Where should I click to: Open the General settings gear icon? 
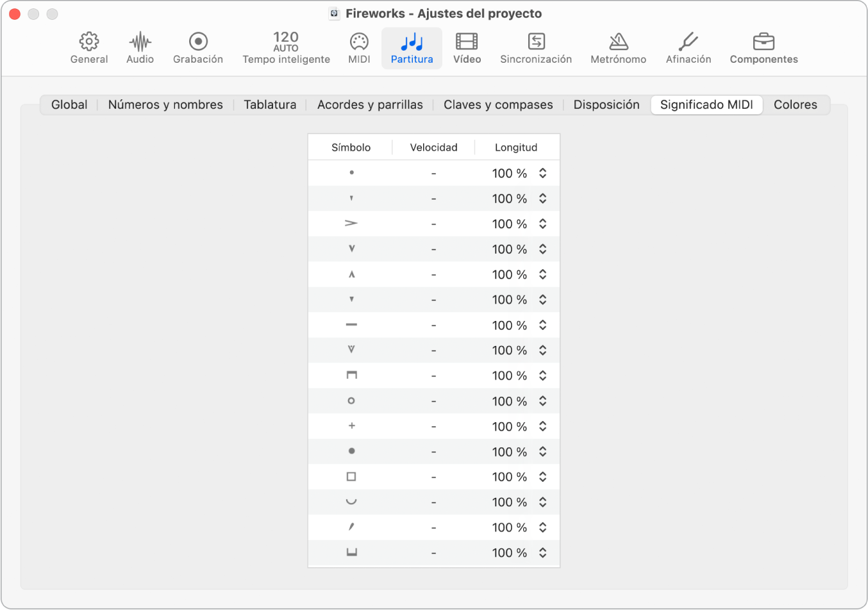(89, 42)
